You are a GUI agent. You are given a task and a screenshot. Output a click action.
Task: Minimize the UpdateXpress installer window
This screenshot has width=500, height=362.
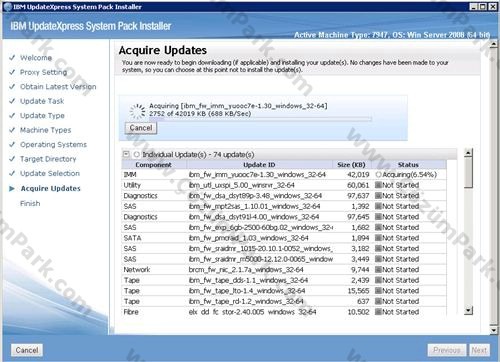[474, 7]
